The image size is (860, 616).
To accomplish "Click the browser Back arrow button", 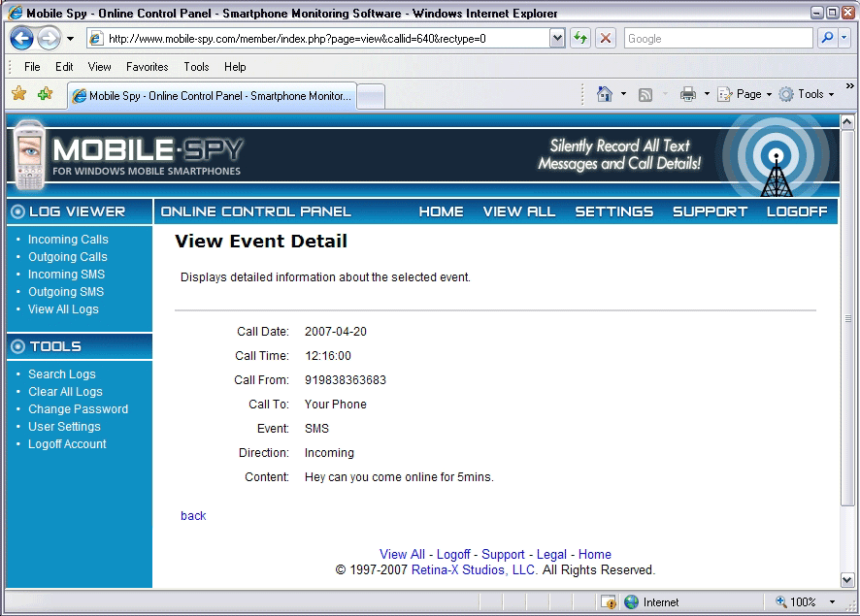I will (x=22, y=39).
